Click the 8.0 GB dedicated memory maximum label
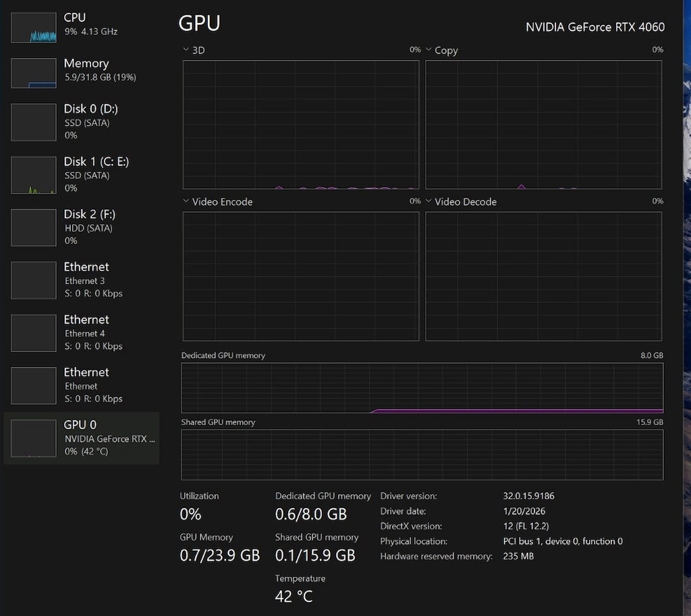Screen dimensions: 691x616 [x=652, y=355]
